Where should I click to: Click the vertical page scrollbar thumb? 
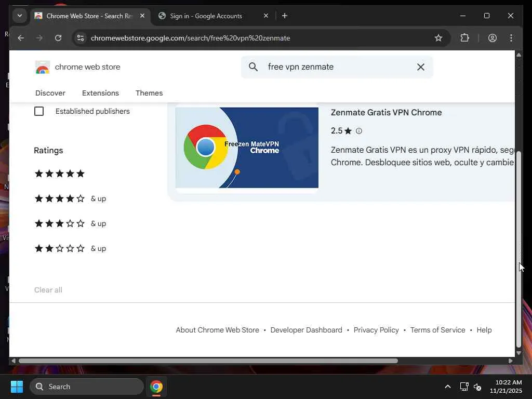tap(518, 249)
